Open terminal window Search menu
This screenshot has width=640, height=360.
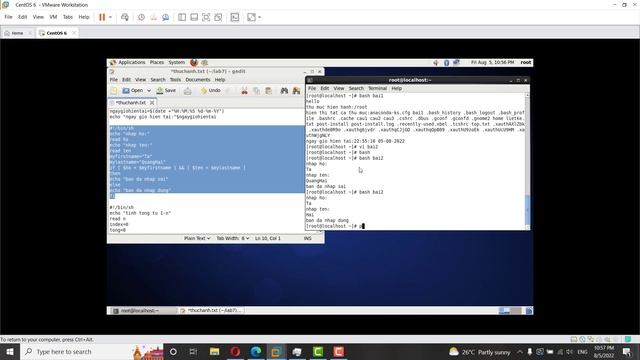pyautogui.click(x=356, y=88)
